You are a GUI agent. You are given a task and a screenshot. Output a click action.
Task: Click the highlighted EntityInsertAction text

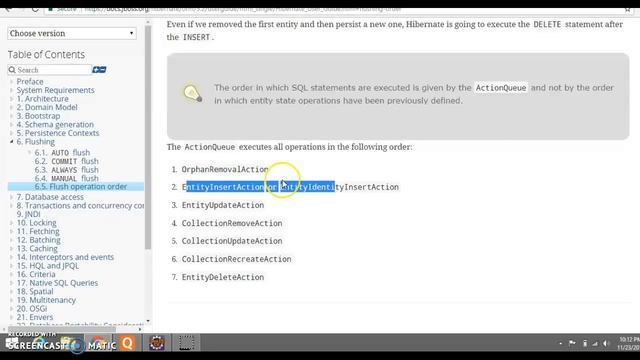(225, 187)
